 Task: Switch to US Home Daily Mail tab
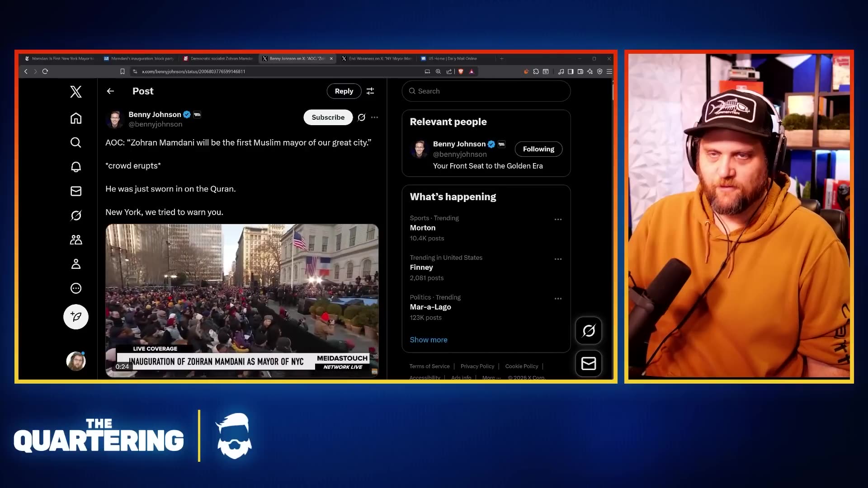point(452,59)
